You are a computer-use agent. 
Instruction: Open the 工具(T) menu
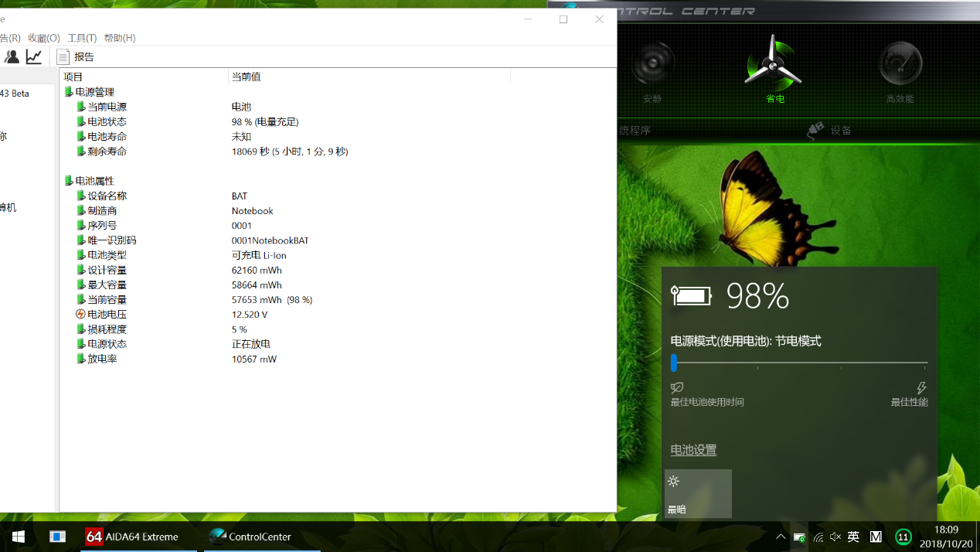pos(82,38)
